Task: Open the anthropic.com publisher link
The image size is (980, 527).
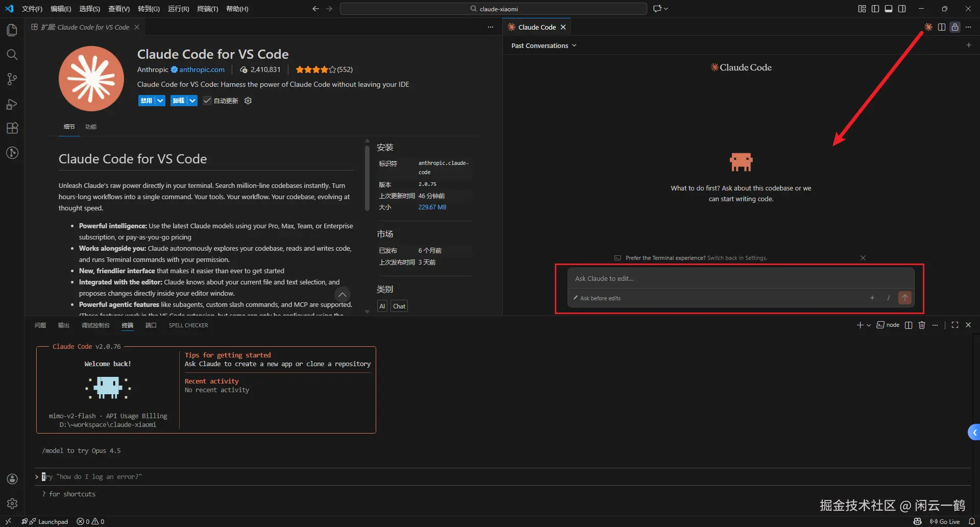Action: tap(202, 69)
